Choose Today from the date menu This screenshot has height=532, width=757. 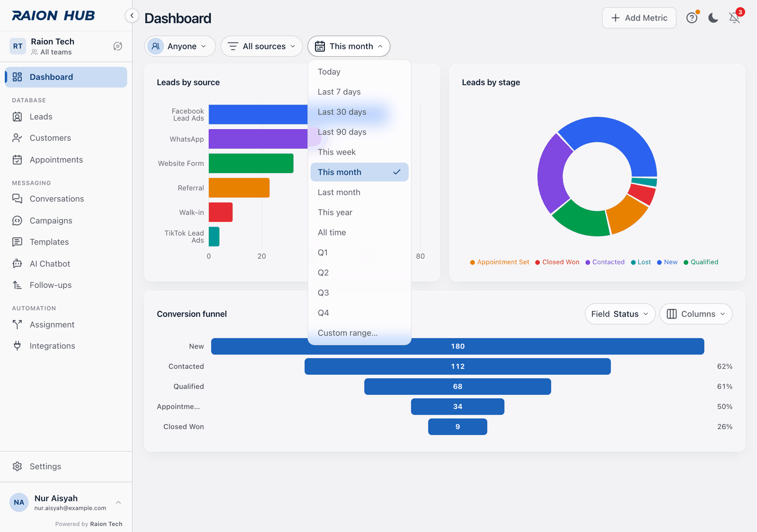360,72
